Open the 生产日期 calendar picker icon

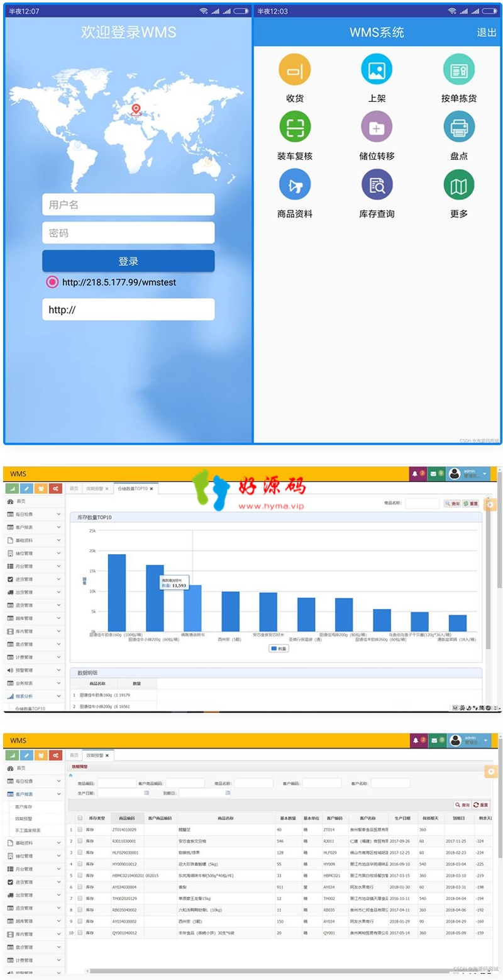pyautogui.click(x=146, y=793)
